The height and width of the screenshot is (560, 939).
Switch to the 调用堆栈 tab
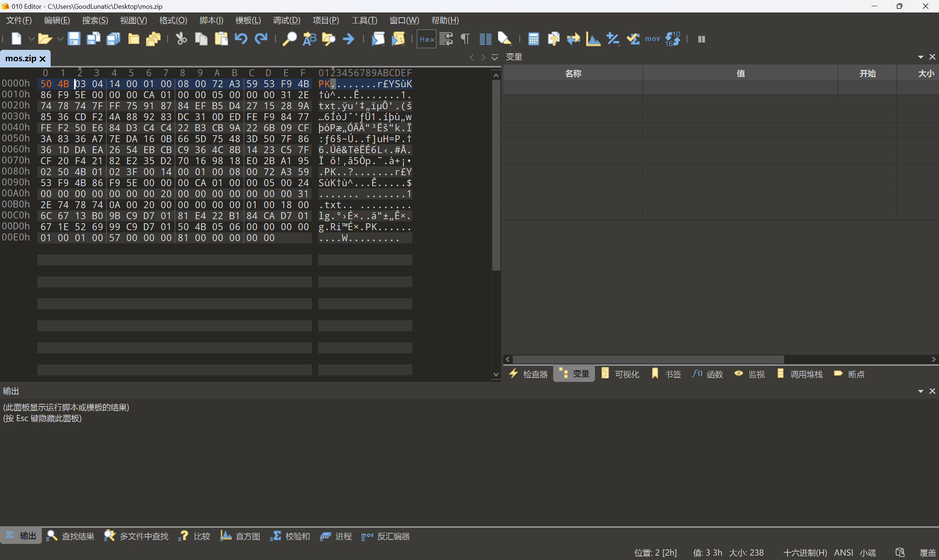coord(800,374)
